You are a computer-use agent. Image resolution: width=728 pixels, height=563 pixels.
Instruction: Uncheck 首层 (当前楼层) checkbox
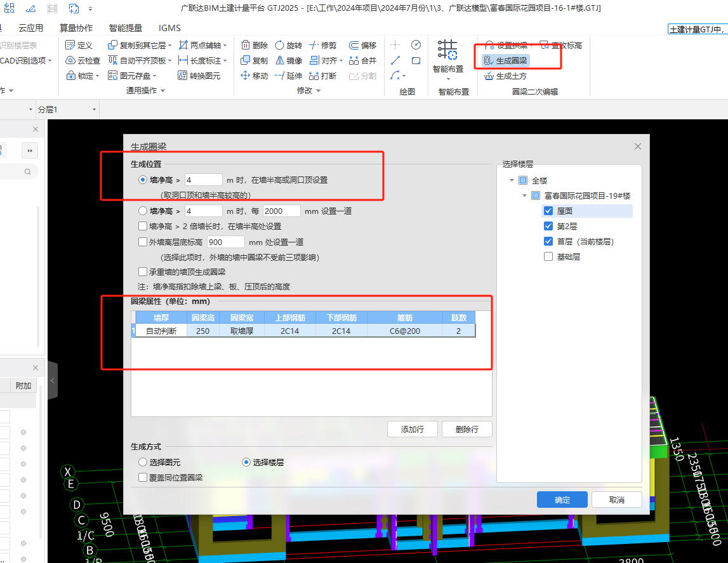pyautogui.click(x=548, y=241)
